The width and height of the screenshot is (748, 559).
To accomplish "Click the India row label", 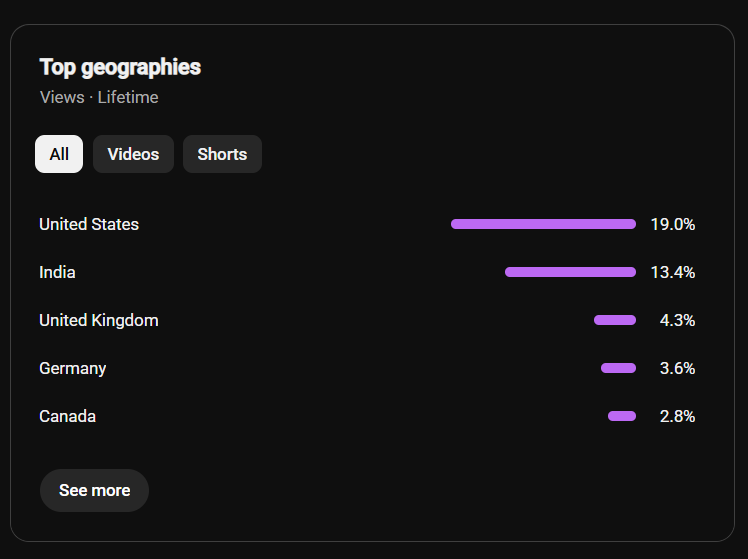I will point(57,272).
